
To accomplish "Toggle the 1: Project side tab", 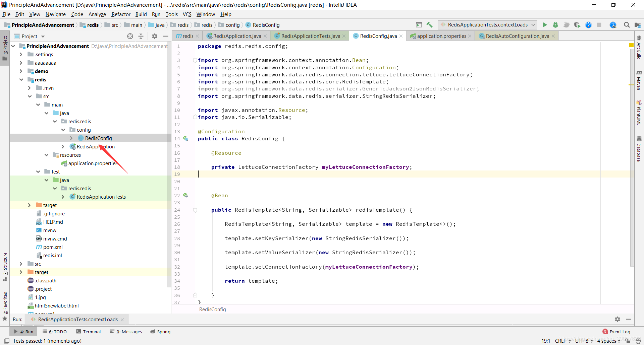I will tap(5, 49).
